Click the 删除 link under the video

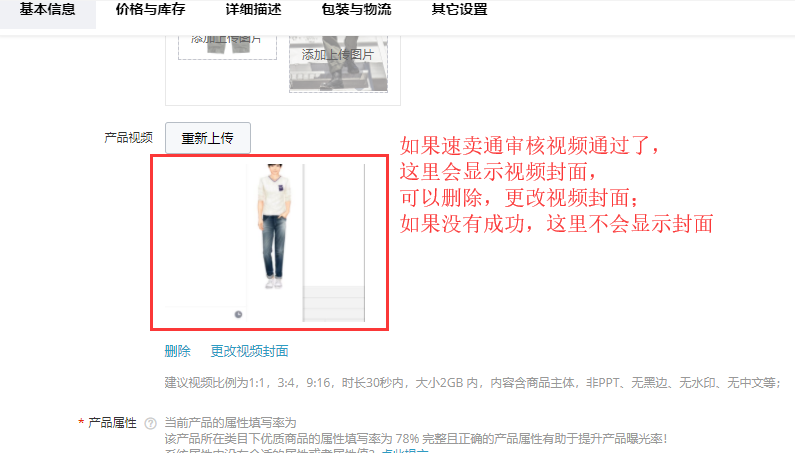click(177, 351)
